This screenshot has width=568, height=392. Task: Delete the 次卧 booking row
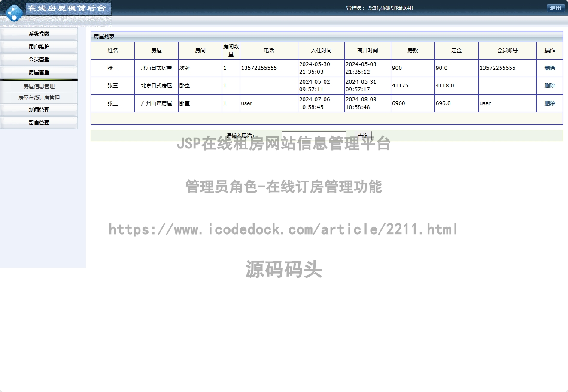[550, 68]
